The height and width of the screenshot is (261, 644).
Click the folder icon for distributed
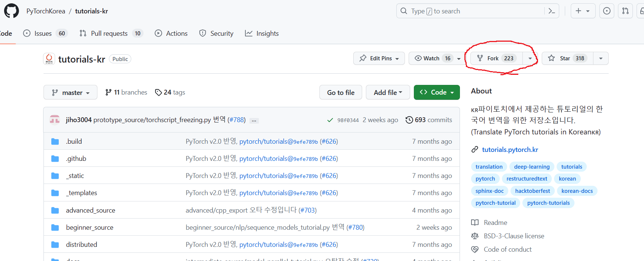click(55, 245)
